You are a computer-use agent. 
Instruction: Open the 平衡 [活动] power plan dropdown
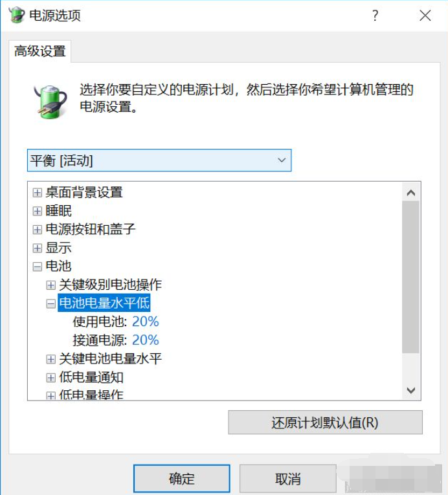159,160
